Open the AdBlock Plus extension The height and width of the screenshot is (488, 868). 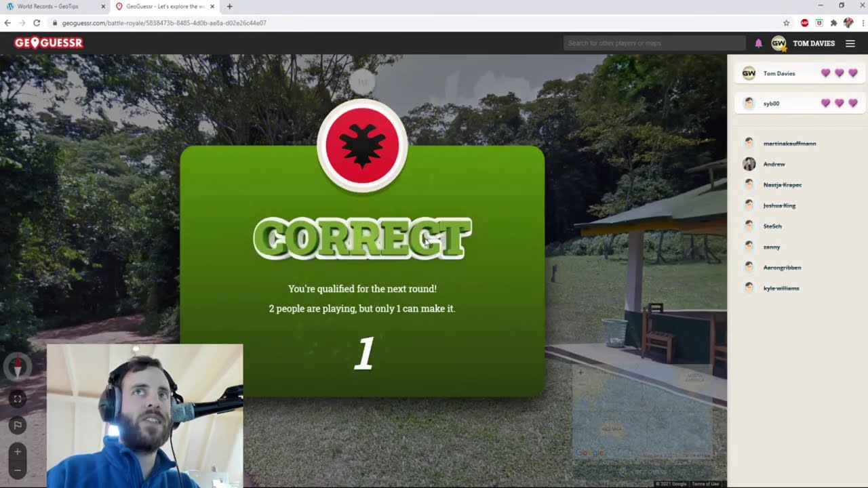(x=805, y=23)
